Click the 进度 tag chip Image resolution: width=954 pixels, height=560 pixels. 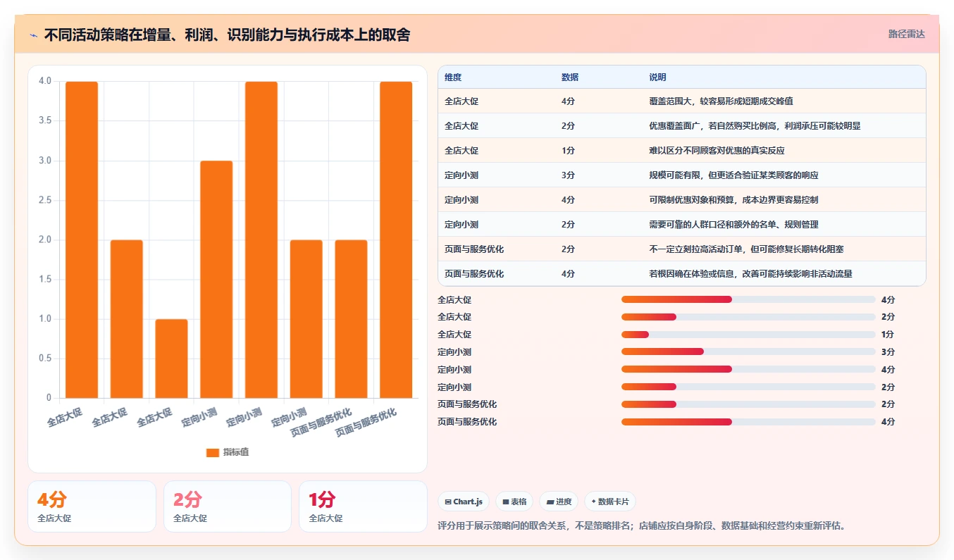point(559,502)
